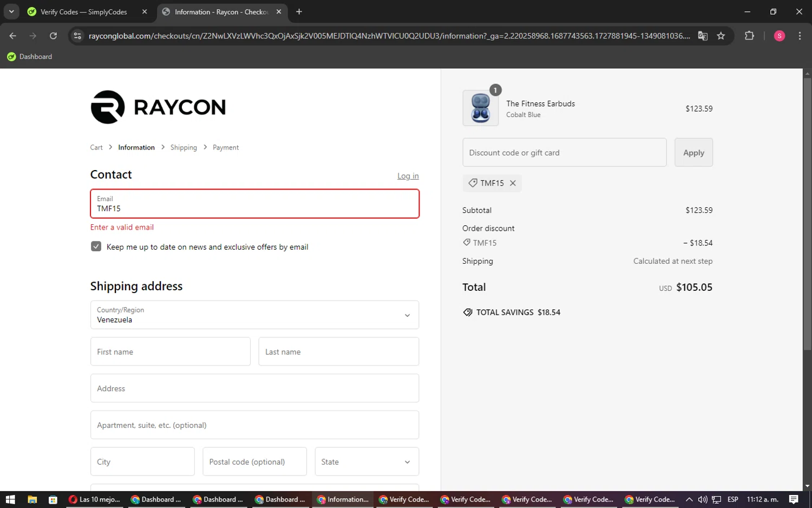Click the $105.05 total amount
Image resolution: width=812 pixels, height=508 pixels.
(695, 287)
